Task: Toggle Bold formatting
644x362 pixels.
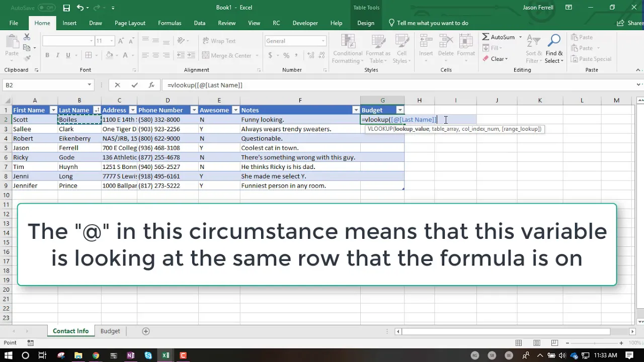Action: (47, 55)
